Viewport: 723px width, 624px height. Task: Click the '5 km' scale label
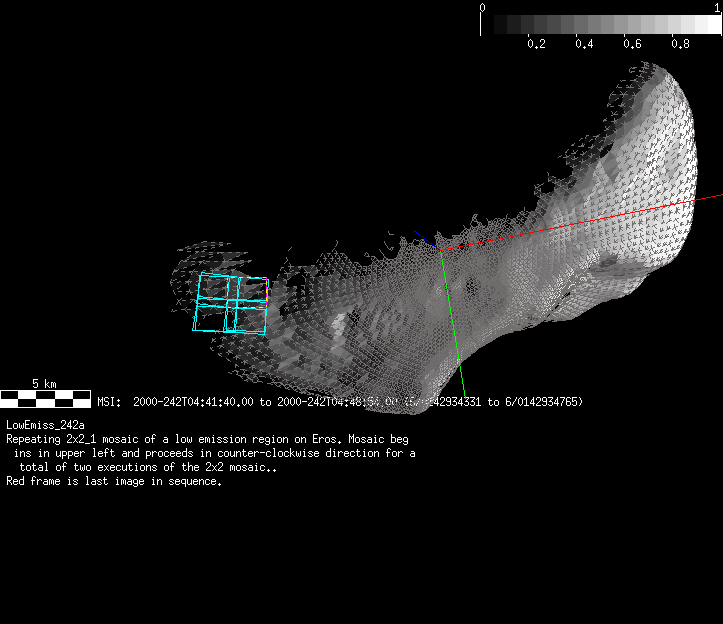coord(44,384)
